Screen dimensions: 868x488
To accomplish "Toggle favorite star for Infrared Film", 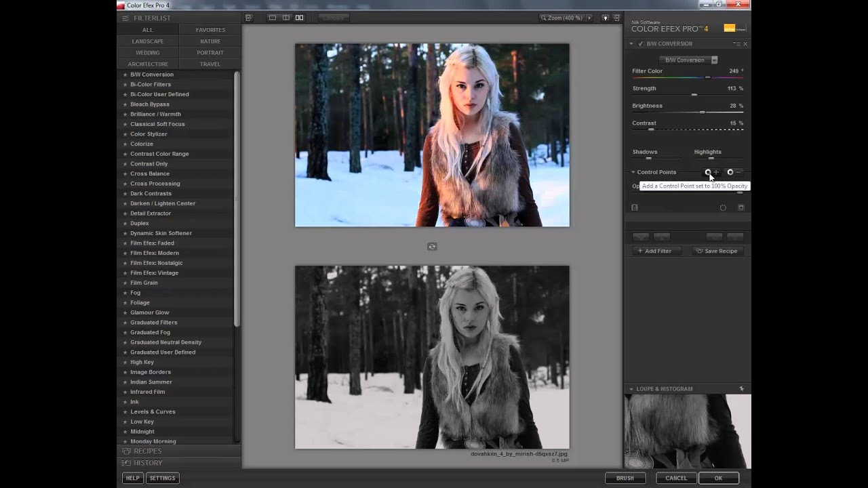I will 125,392.
